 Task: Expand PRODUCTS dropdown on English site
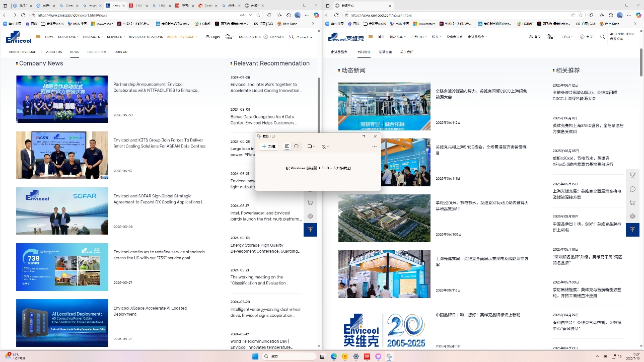tap(93, 37)
